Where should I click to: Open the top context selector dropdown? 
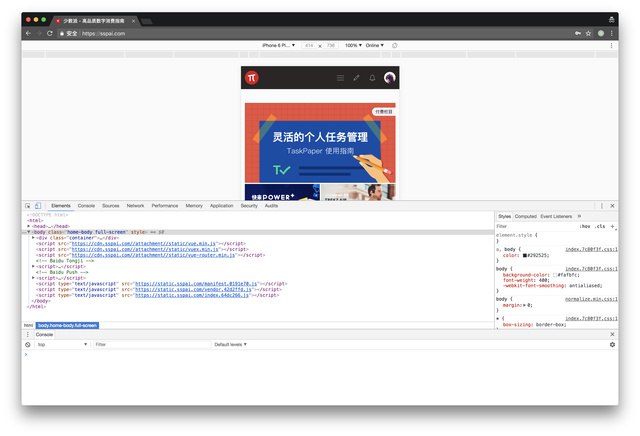point(62,345)
